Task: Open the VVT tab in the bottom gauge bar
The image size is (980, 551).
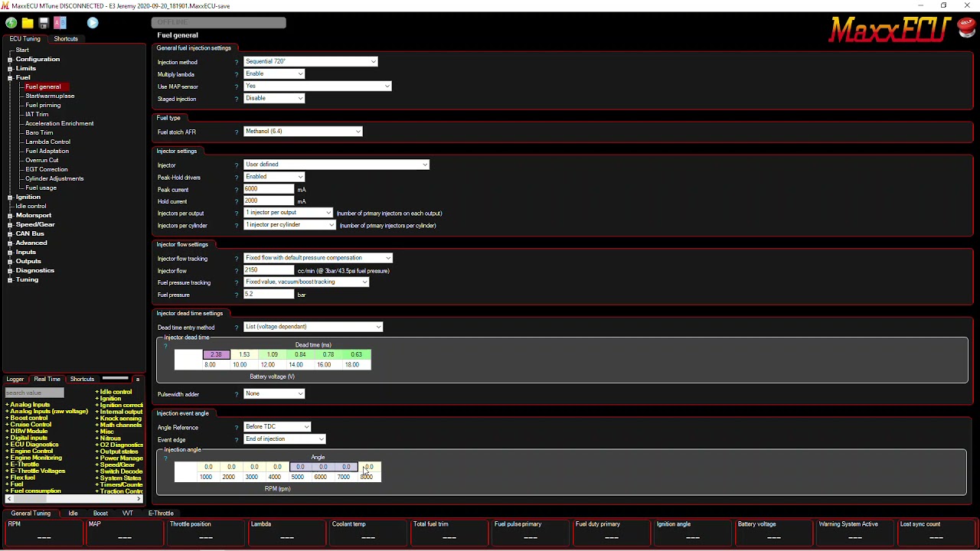Action: (128, 514)
